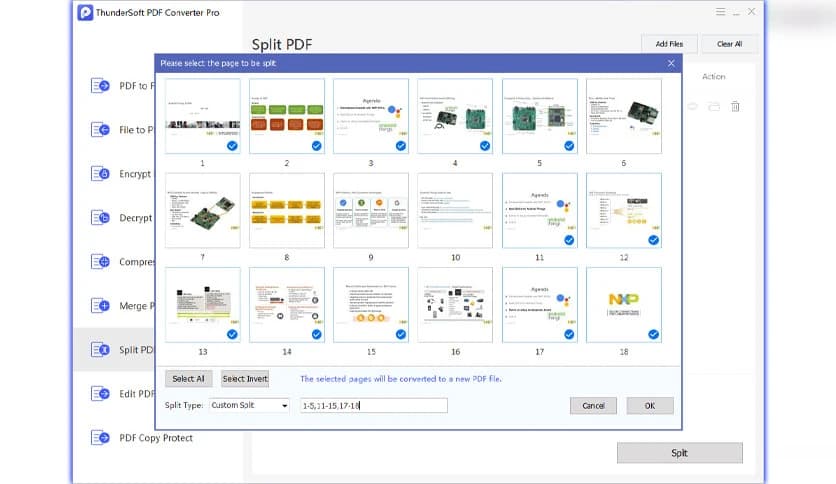Open the Edit PDF section
The height and width of the screenshot is (484, 836).
click(x=137, y=394)
